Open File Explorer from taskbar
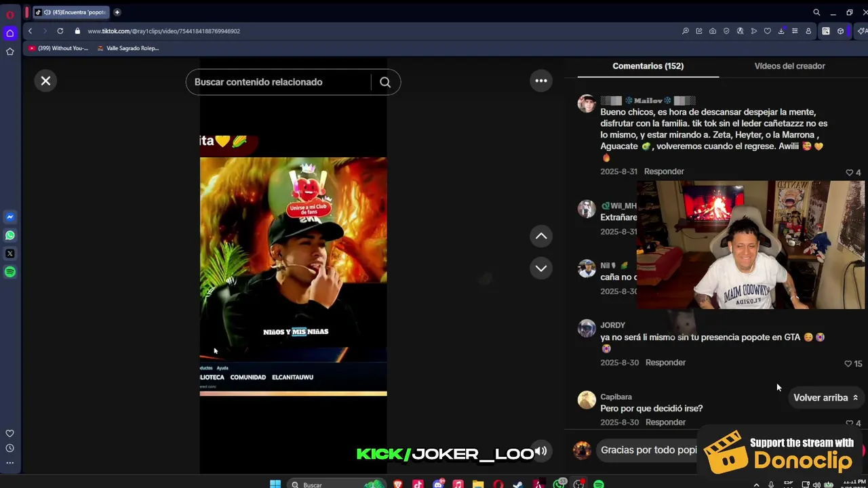 [478, 484]
